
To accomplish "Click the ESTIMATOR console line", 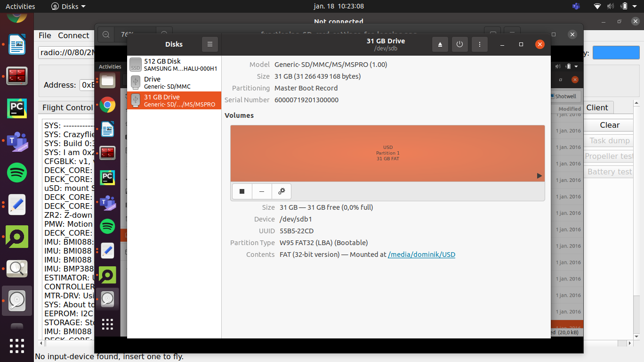I will tap(68, 278).
